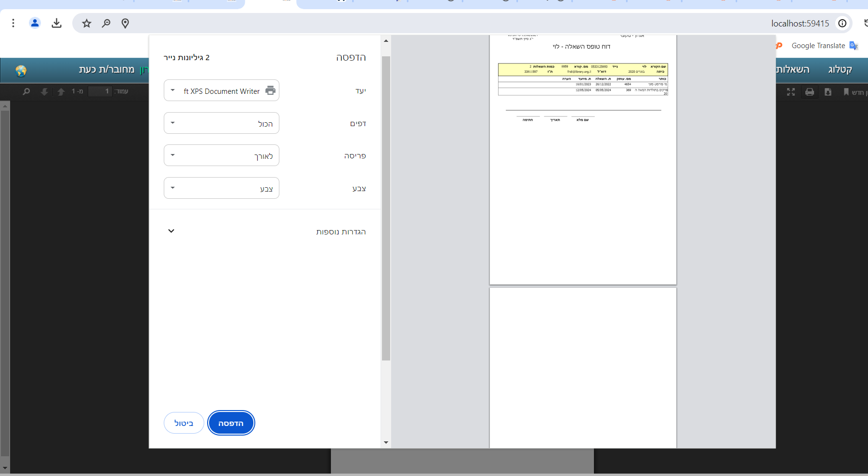The image size is (868, 476).
Task: Open the location permission pin icon
Action: [x=125, y=23]
